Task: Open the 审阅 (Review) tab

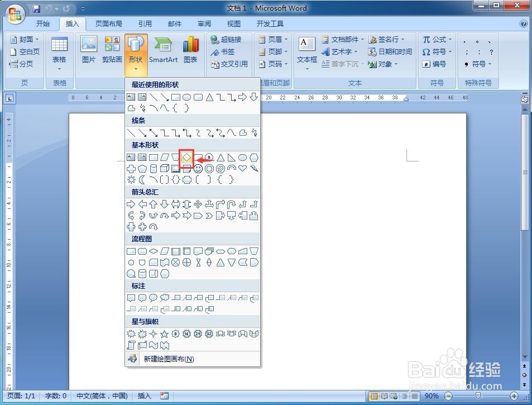Action: click(x=204, y=23)
